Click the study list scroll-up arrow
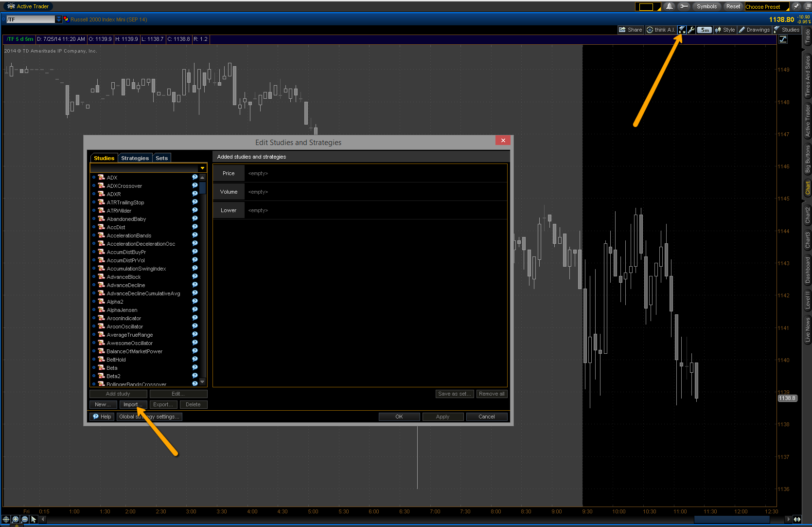 [x=202, y=178]
